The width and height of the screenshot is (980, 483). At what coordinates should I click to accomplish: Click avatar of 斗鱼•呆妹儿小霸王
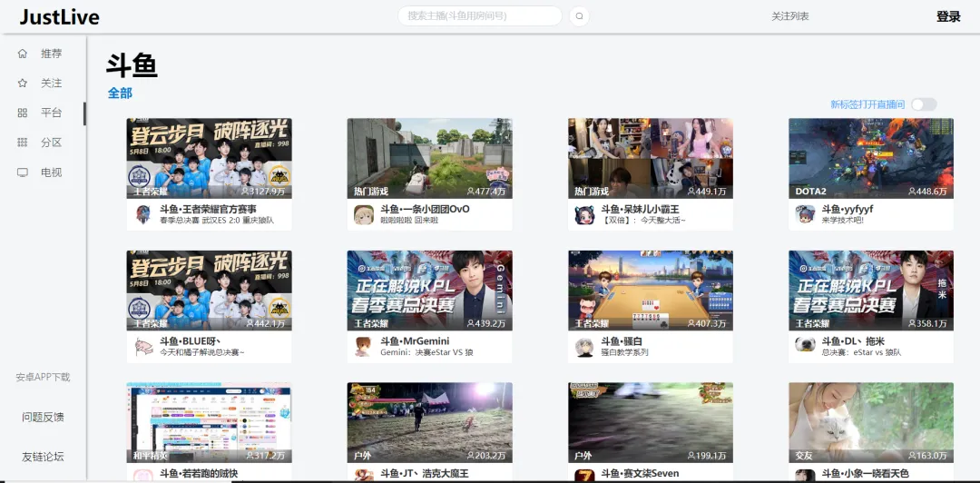point(584,214)
